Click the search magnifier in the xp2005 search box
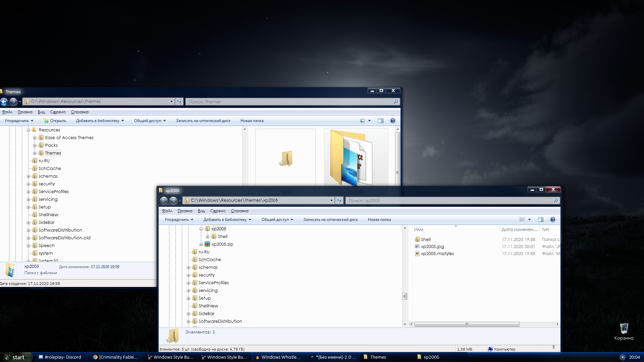This screenshot has width=644, height=362. coord(556,200)
